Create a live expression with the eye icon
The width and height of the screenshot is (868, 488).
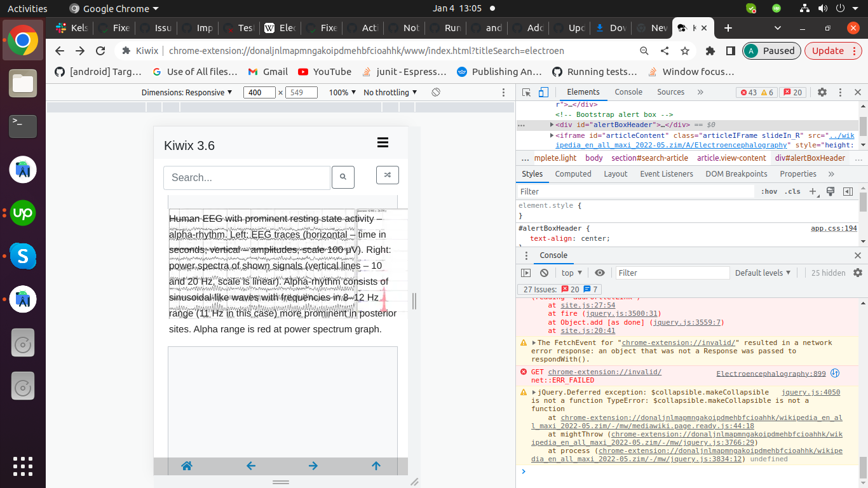600,273
